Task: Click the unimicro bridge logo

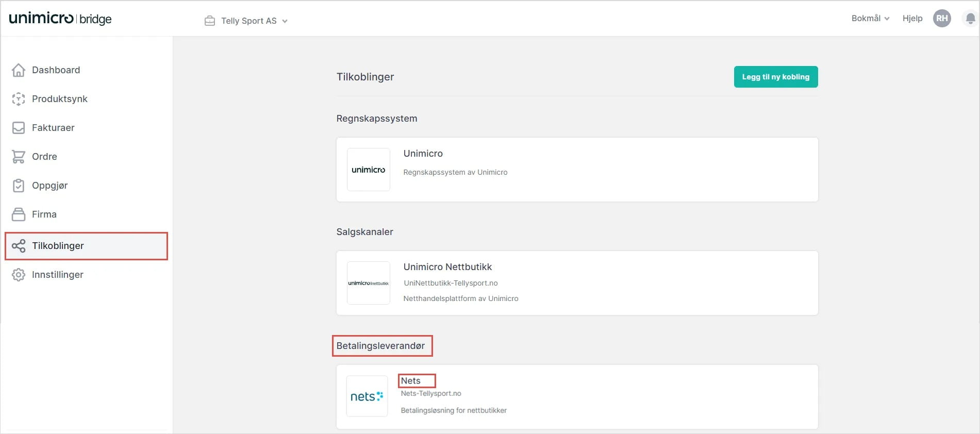Action: [x=60, y=19]
